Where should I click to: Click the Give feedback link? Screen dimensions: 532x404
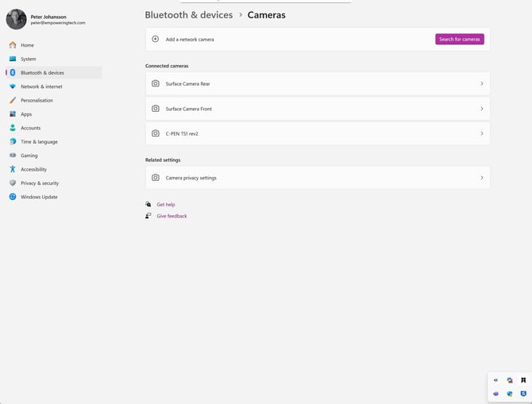pos(172,216)
